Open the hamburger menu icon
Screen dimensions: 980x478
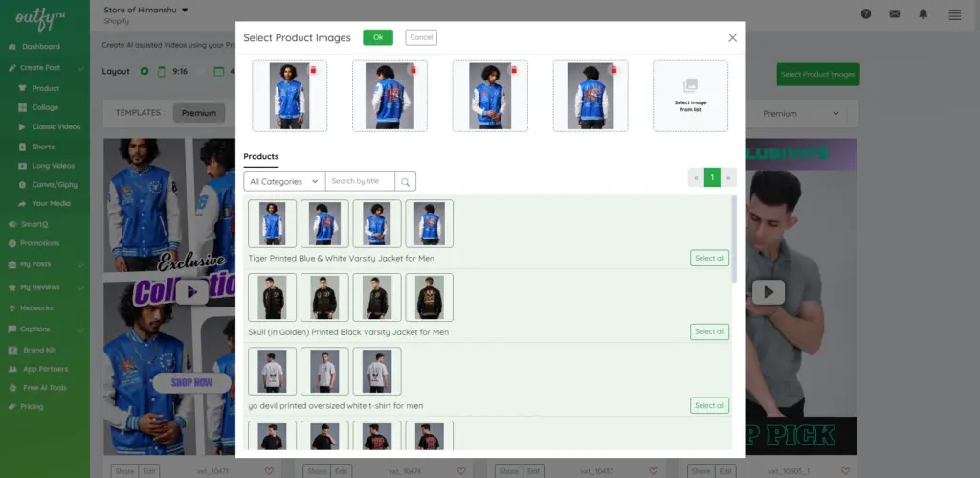954,14
